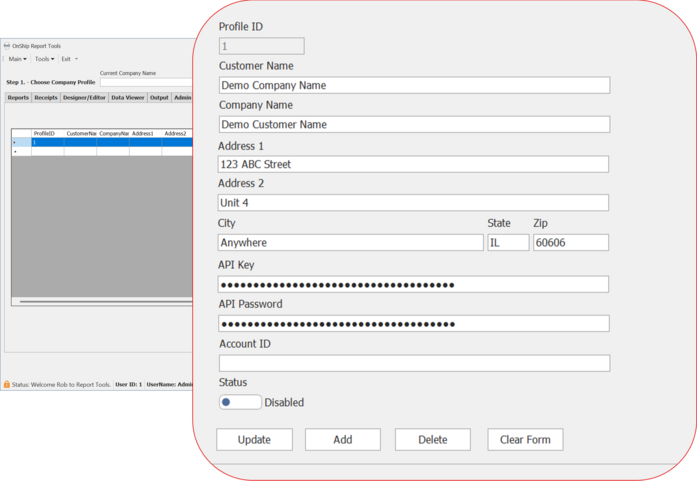This screenshot has height=481, width=697.
Task: Click the Add button
Action: [342, 439]
